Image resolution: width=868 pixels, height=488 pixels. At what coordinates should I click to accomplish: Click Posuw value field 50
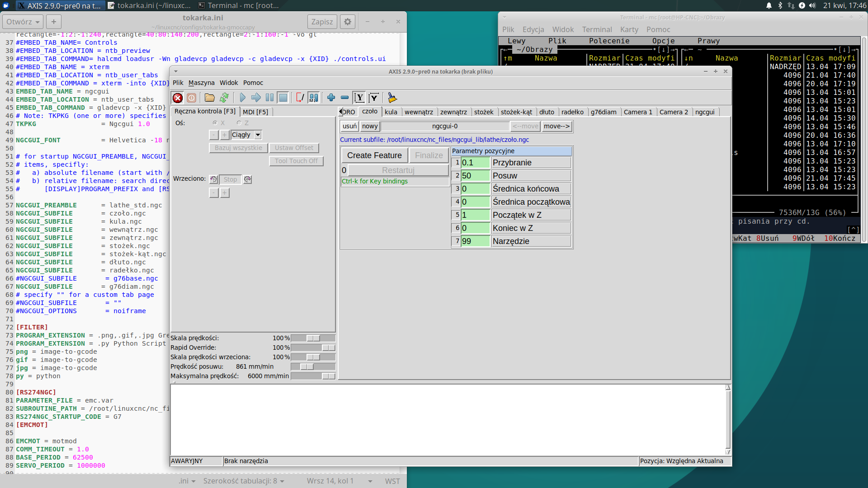[x=475, y=176]
